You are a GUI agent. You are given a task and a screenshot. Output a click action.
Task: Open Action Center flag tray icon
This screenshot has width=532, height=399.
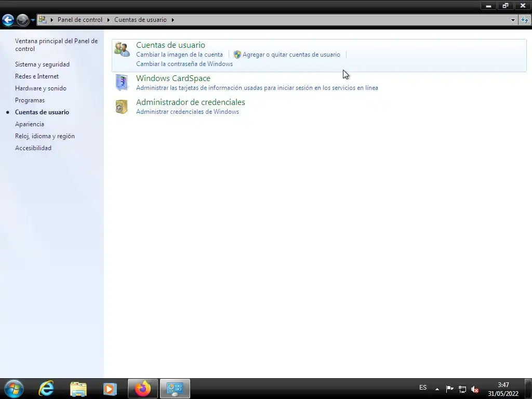pos(449,389)
